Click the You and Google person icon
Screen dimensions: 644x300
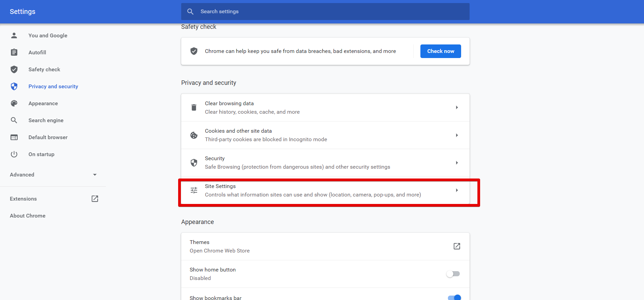pyautogui.click(x=14, y=35)
